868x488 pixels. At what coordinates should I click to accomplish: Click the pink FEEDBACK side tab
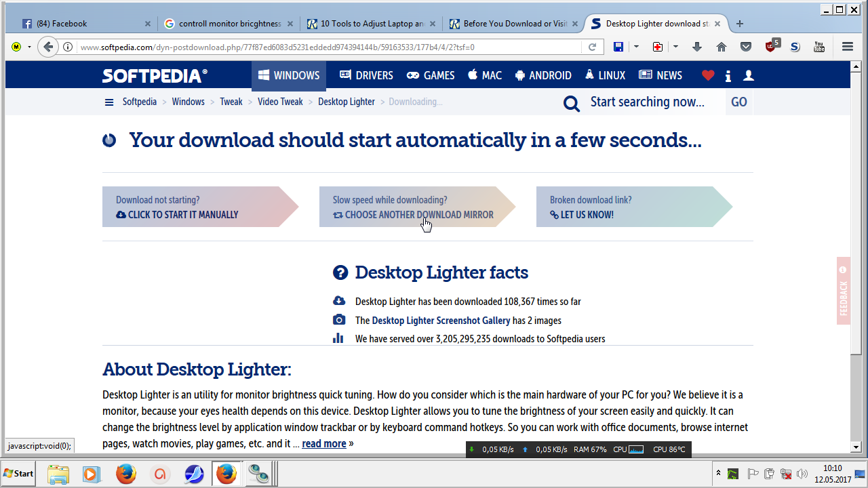click(x=844, y=291)
